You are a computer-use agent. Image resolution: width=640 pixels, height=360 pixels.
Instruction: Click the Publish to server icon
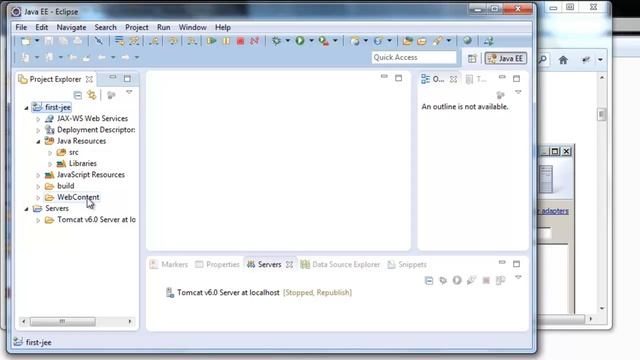pyautogui.click(x=500, y=280)
